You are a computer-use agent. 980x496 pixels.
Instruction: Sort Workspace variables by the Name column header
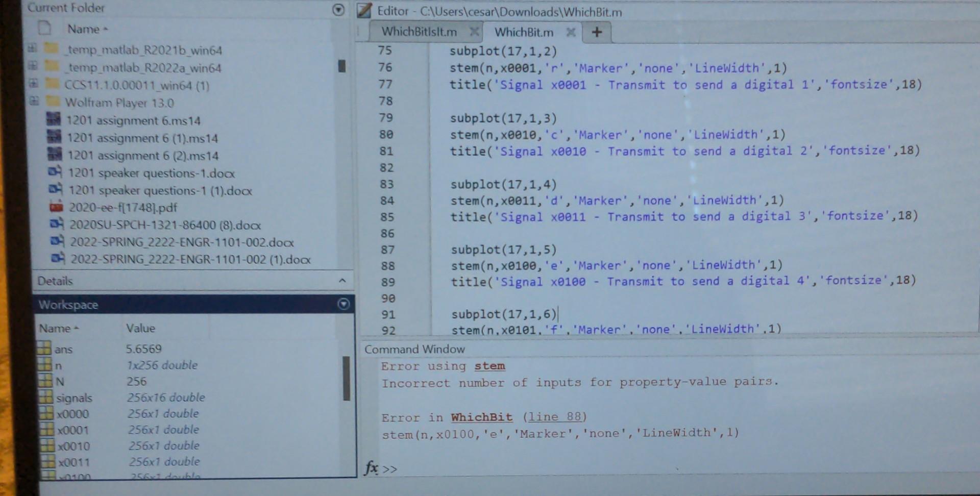56,328
